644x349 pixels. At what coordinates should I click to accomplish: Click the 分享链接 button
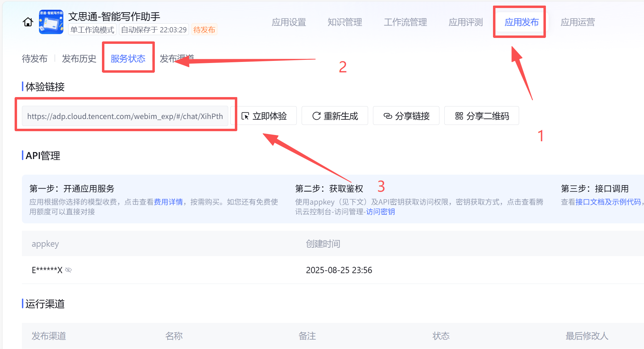(406, 116)
